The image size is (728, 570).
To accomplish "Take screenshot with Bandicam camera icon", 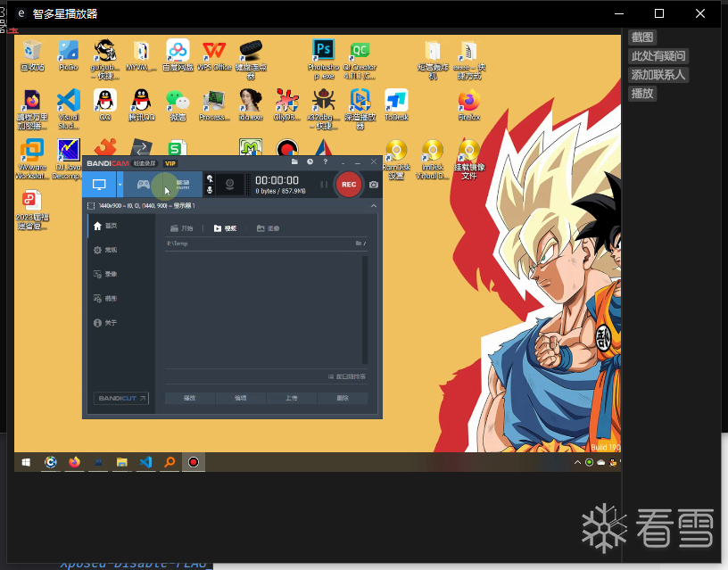I will pos(374,185).
